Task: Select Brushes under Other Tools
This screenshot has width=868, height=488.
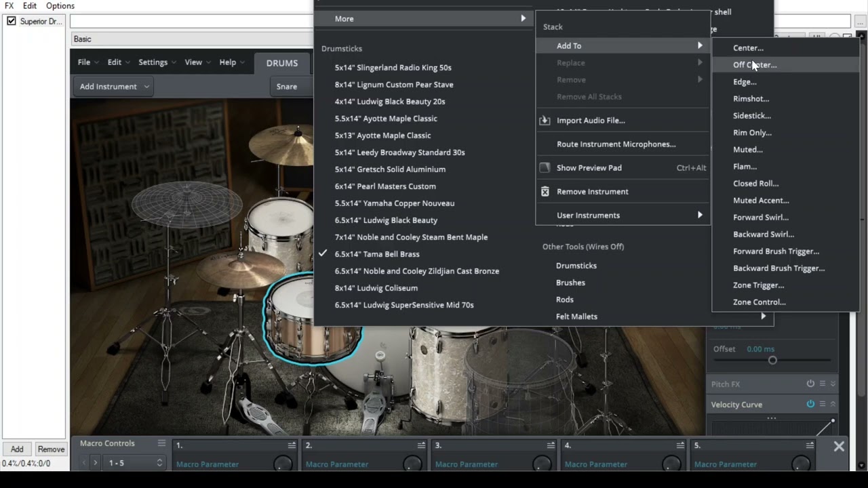Action: click(x=570, y=283)
